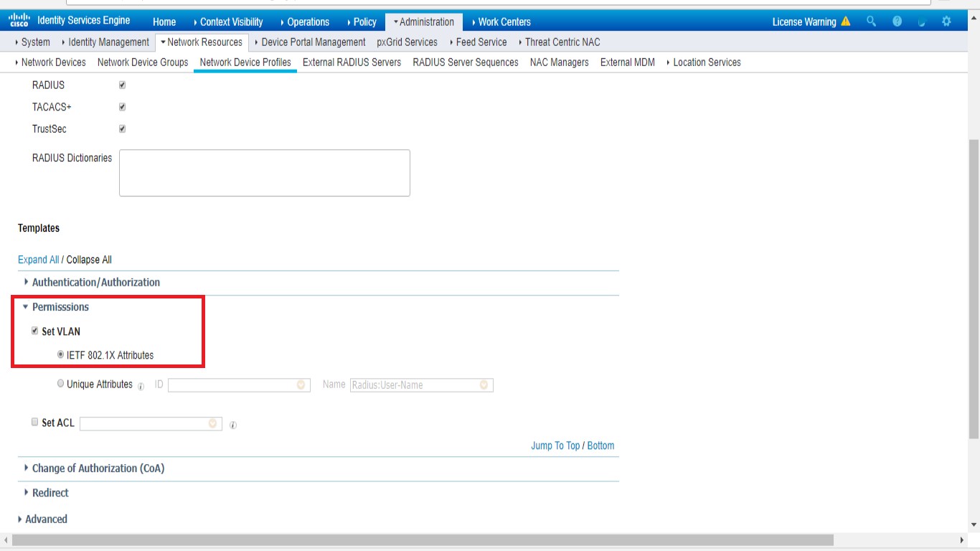This screenshot has height=551, width=980.
Task: Switch to the External MDM tab
Action: point(627,62)
